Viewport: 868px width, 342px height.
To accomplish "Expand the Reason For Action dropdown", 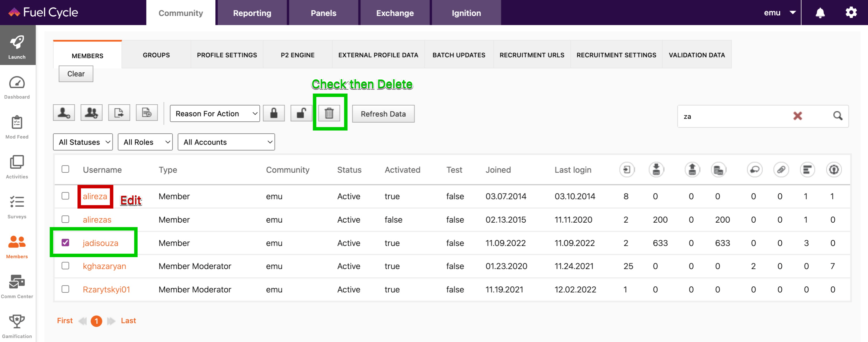I will point(215,114).
